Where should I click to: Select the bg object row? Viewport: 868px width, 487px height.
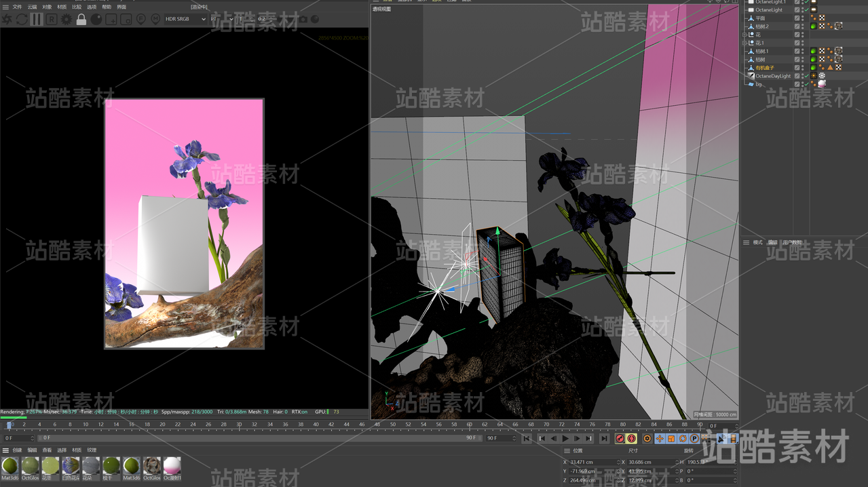tap(759, 84)
